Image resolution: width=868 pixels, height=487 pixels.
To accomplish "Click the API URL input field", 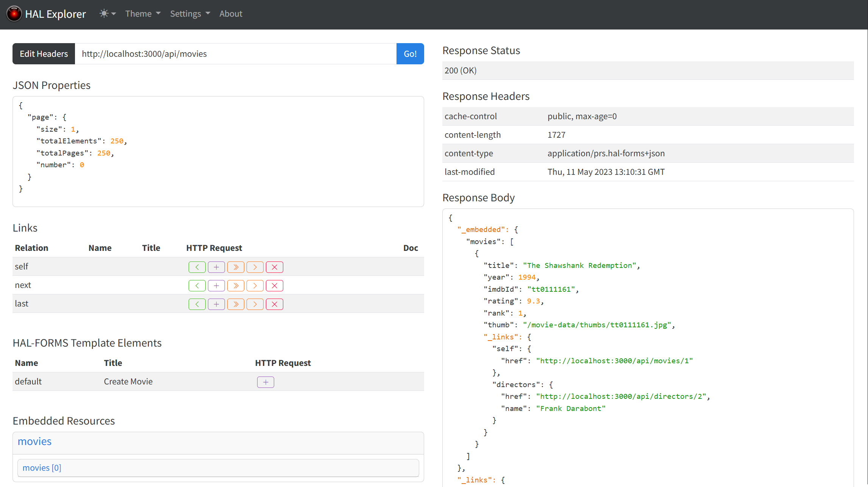I will click(235, 54).
